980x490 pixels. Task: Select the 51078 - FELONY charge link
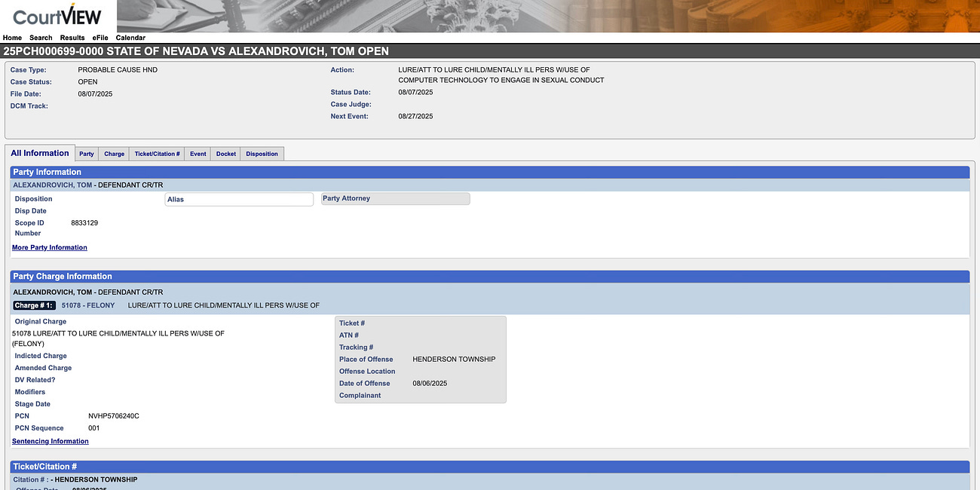(x=88, y=305)
